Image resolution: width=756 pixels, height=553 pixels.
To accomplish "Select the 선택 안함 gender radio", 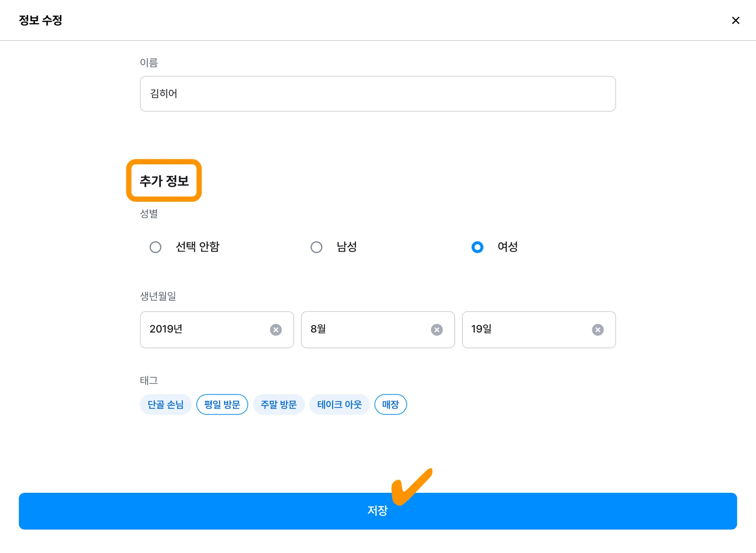I will (x=155, y=247).
